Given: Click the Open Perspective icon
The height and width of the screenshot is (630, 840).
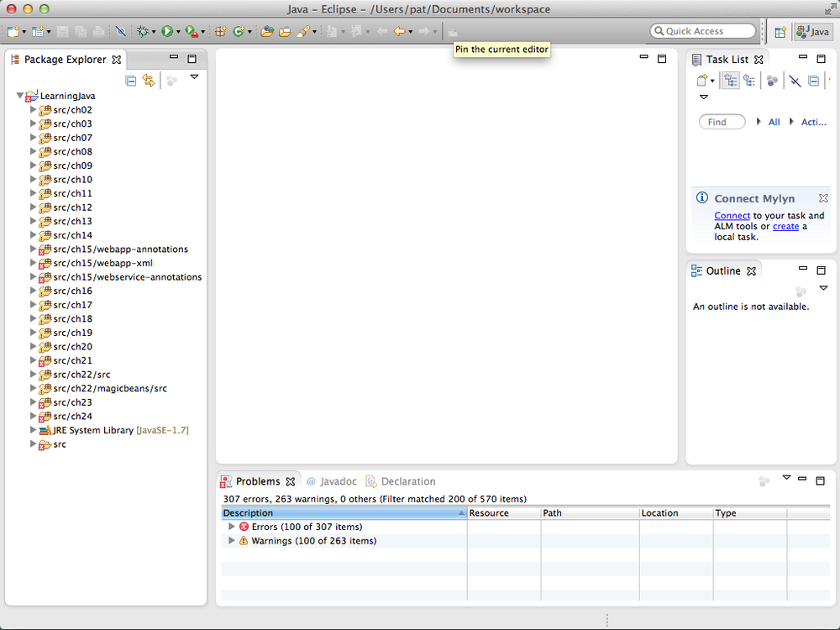Looking at the screenshot, I should 780,32.
